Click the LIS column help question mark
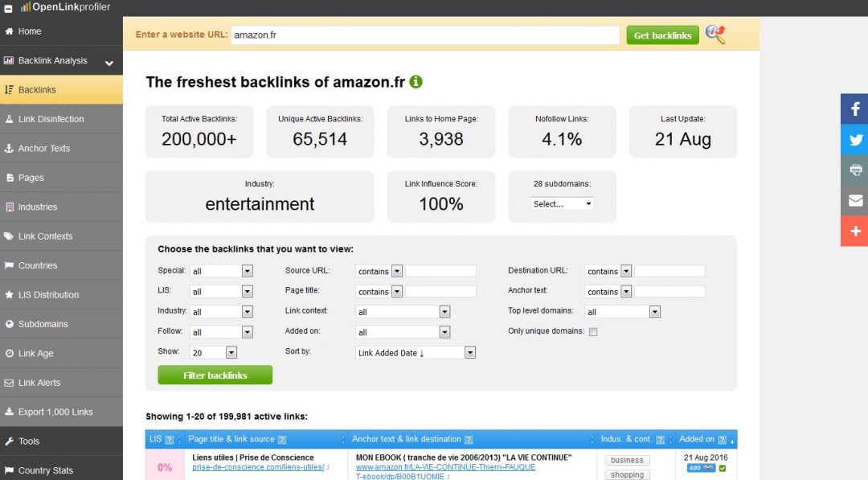This screenshot has width=868, height=480. (x=170, y=440)
